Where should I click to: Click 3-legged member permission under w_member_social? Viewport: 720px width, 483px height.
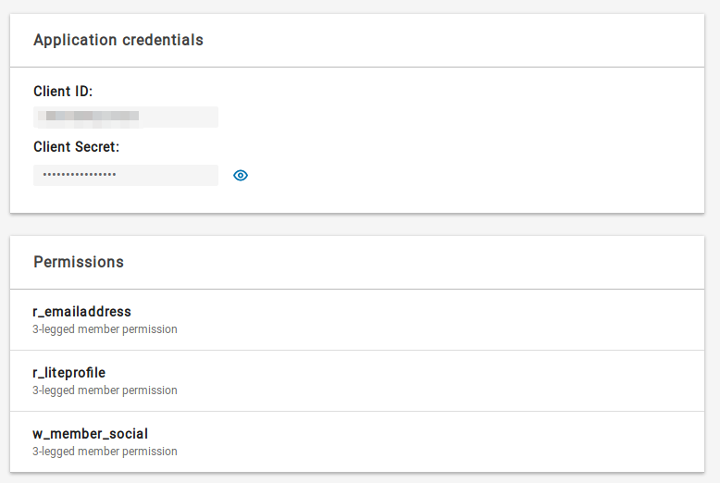pos(105,451)
